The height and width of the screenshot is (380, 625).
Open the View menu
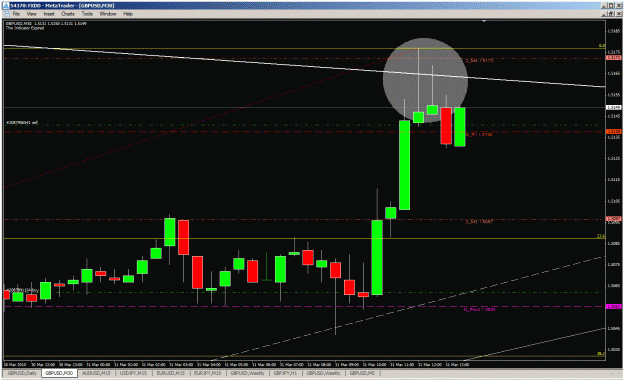pyautogui.click(x=31, y=14)
